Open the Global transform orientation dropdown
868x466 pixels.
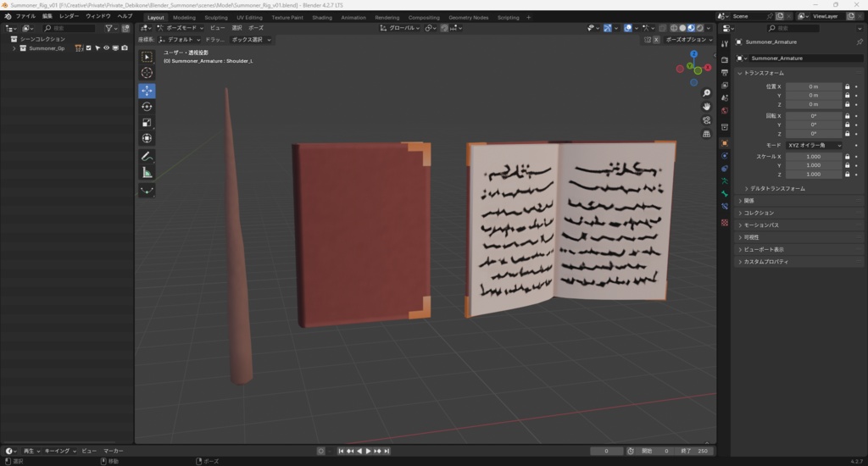[x=400, y=28]
